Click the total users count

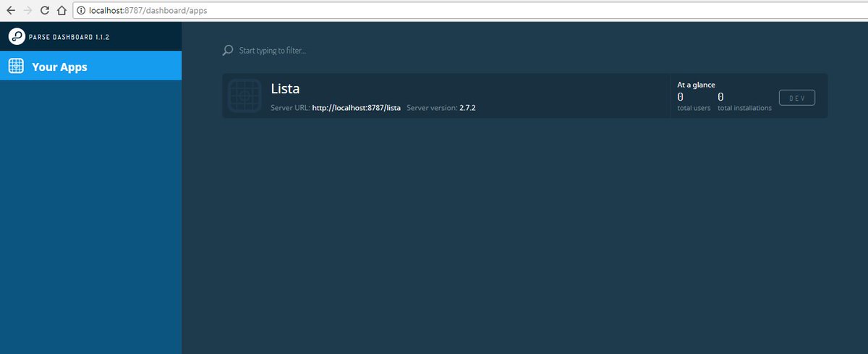click(x=680, y=96)
